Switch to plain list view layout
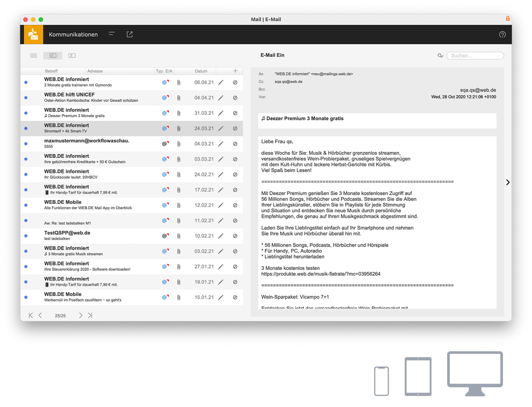 pos(34,55)
